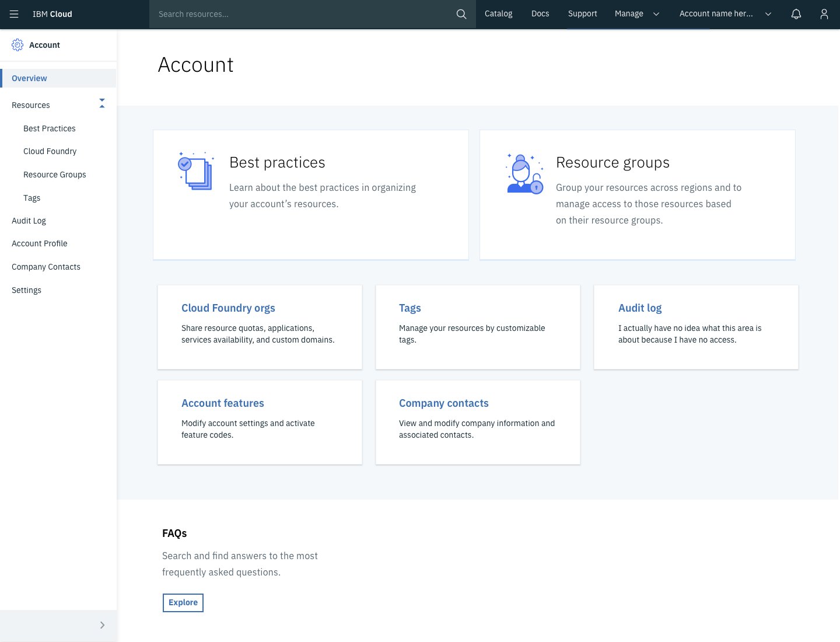Click "View and modify company information" description

click(x=477, y=429)
